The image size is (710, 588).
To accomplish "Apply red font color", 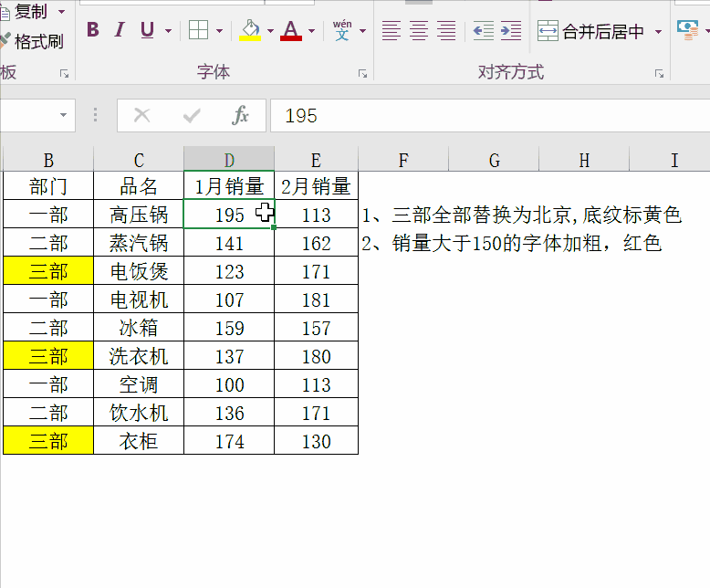I will coord(291,30).
